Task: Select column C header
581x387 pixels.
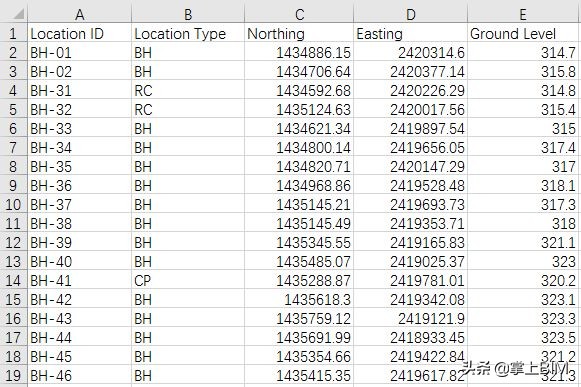Action: pyautogui.click(x=299, y=15)
